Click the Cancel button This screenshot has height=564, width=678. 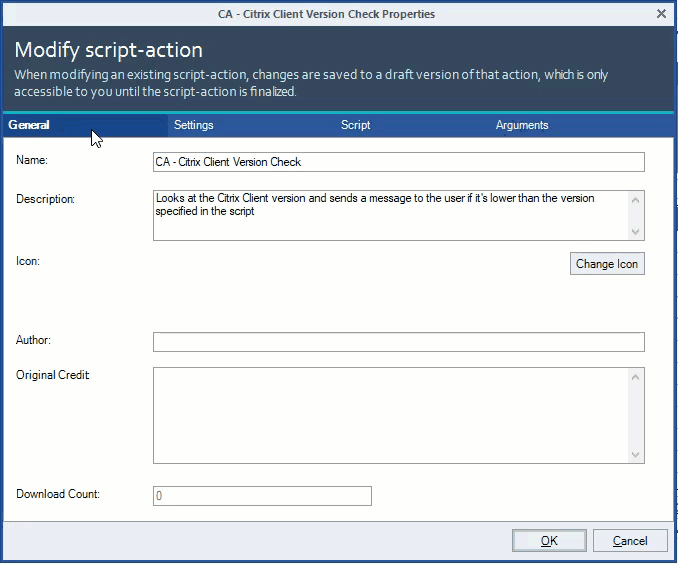tap(630, 541)
